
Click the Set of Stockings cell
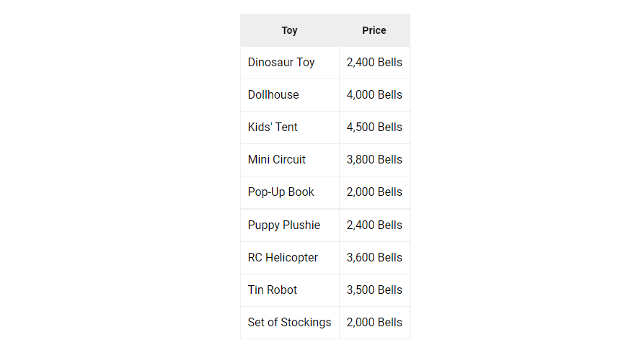289,323
